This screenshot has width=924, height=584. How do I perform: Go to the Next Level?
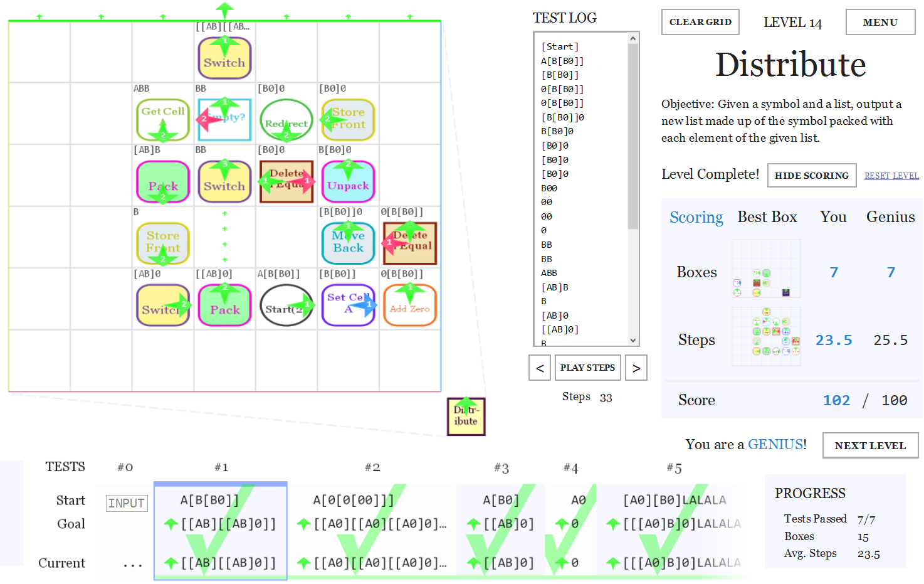870,445
